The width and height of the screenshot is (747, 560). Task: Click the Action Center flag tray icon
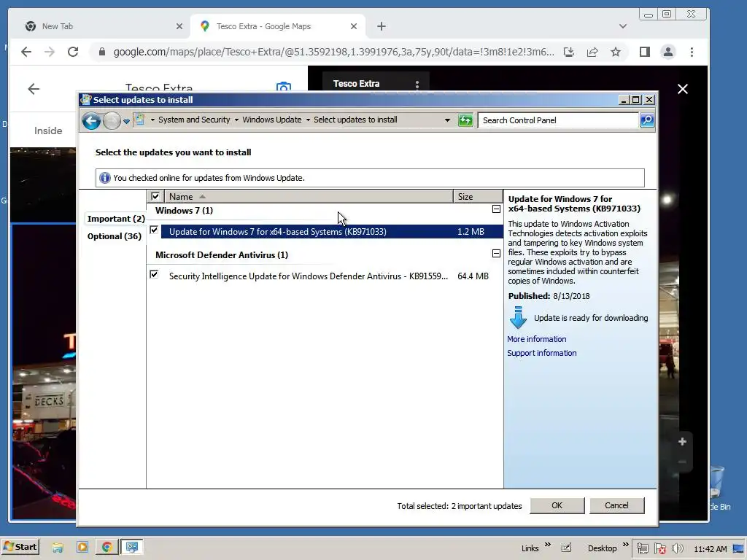[x=659, y=548]
